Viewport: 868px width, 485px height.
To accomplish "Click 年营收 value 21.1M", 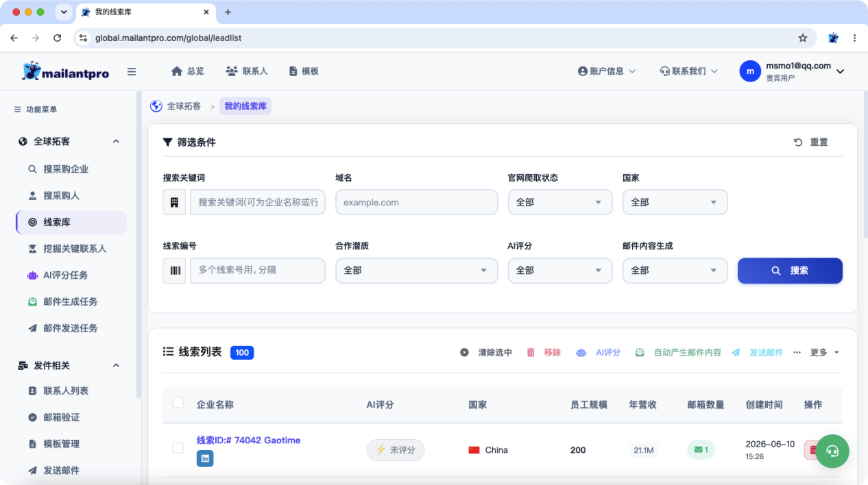I will pyautogui.click(x=644, y=450).
